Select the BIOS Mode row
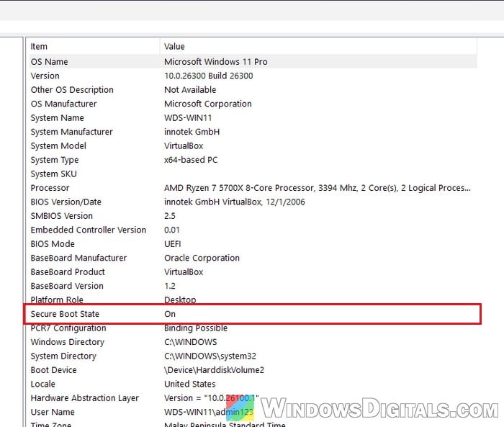 [x=253, y=243]
